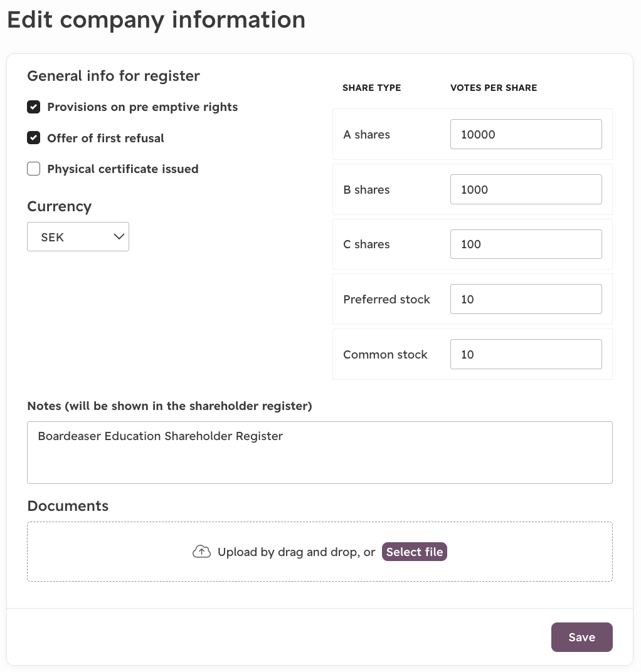Edit A shares votes per share field

[526, 134]
